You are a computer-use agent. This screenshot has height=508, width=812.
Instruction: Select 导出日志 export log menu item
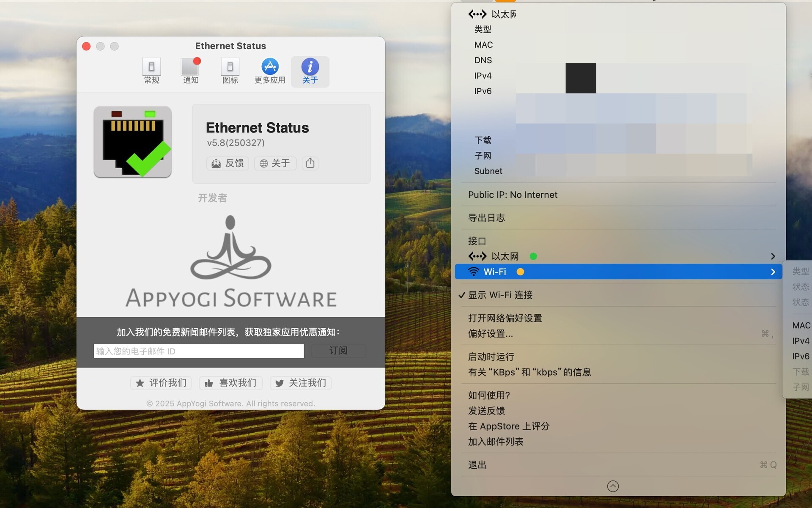click(618, 218)
